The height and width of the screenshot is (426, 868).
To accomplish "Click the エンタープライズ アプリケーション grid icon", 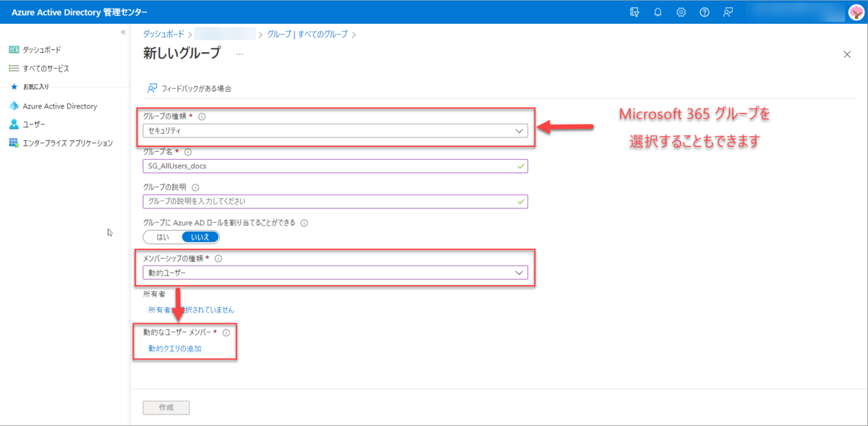I will pyautogui.click(x=13, y=142).
